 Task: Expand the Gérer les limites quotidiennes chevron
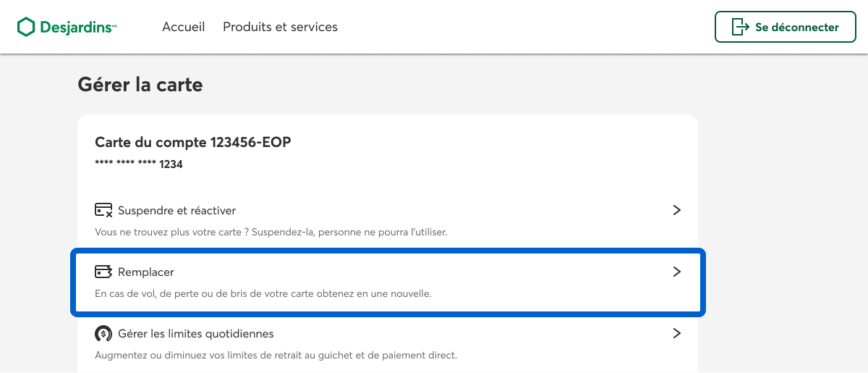(x=676, y=334)
